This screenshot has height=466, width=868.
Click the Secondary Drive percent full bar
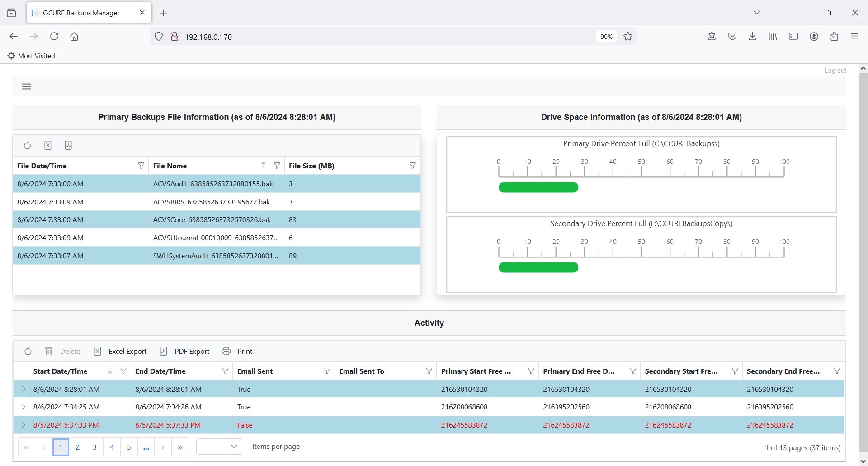pos(538,267)
